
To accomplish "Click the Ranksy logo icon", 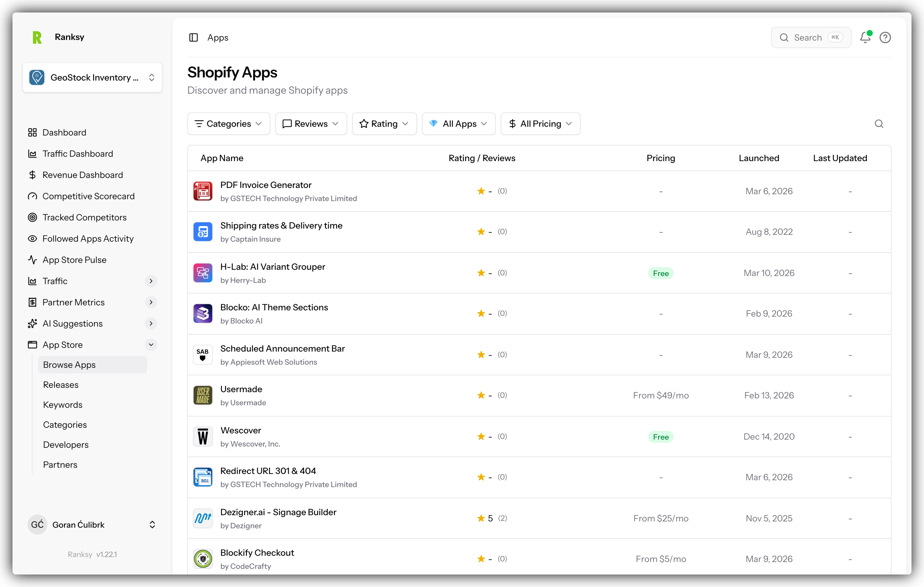I will coord(37,37).
